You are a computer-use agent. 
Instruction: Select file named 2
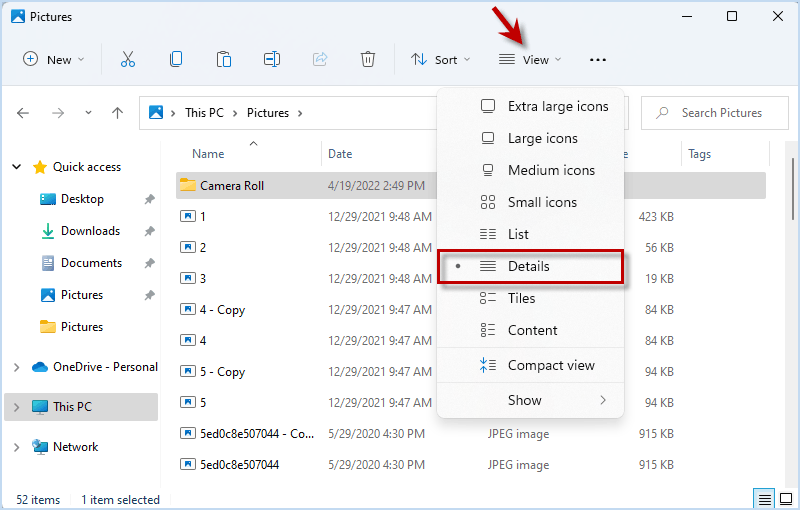203,247
